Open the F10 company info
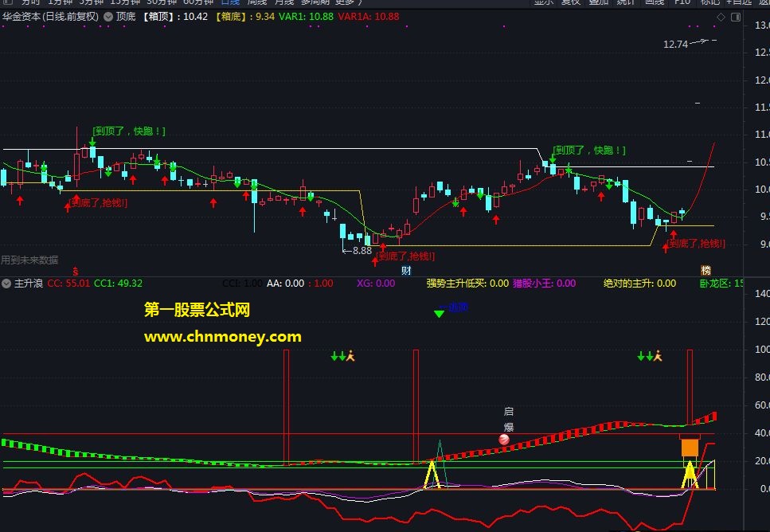This screenshot has width=770, height=532. pos(682,2)
